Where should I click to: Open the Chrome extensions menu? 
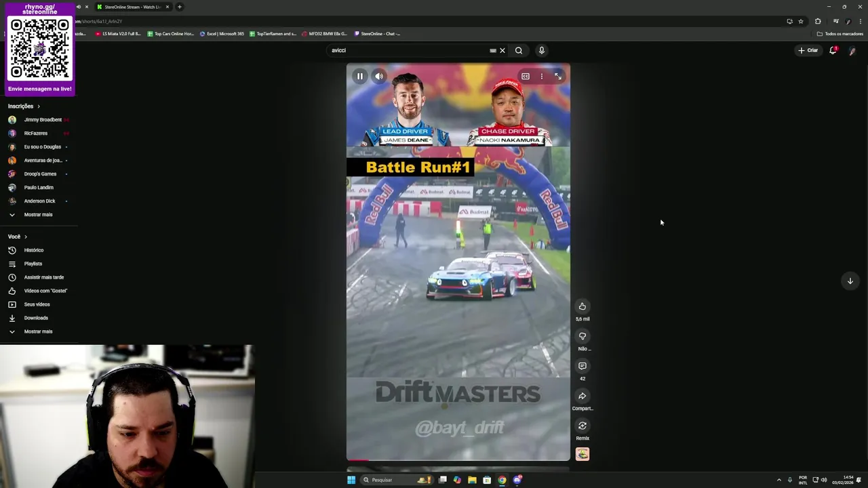click(x=818, y=22)
